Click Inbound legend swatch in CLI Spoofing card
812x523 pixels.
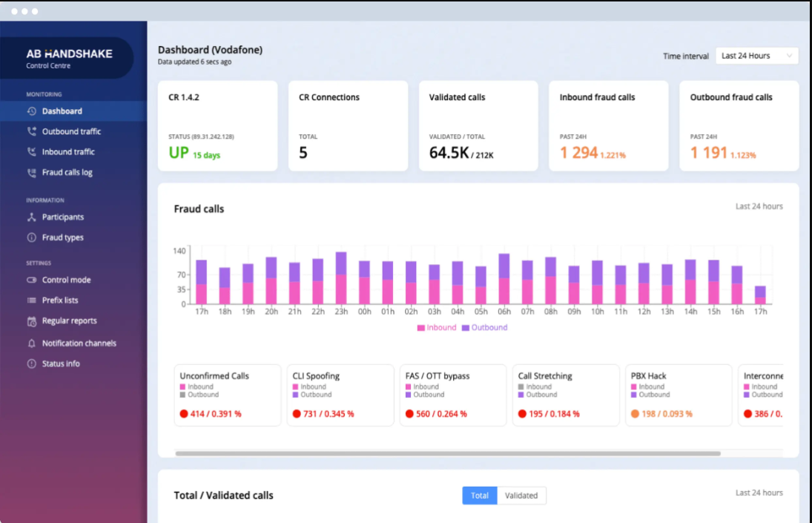pos(295,387)
